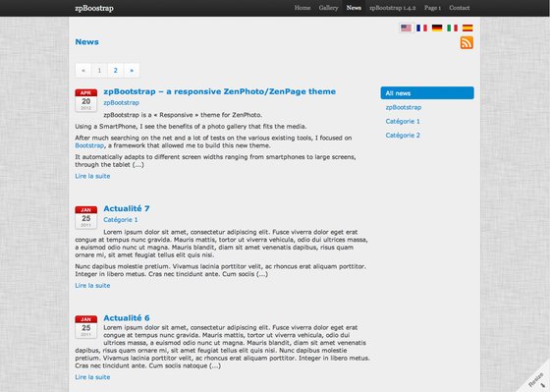Switch language with the French flag
Screen dimensions: 550x392
pos(421,28)
